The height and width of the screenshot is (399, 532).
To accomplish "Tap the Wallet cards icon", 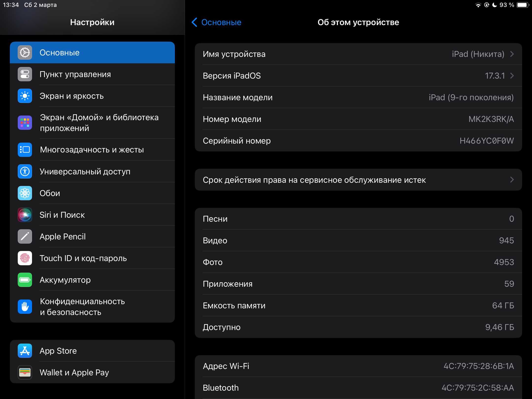I will pyautogui.click(x=25, y=372).
